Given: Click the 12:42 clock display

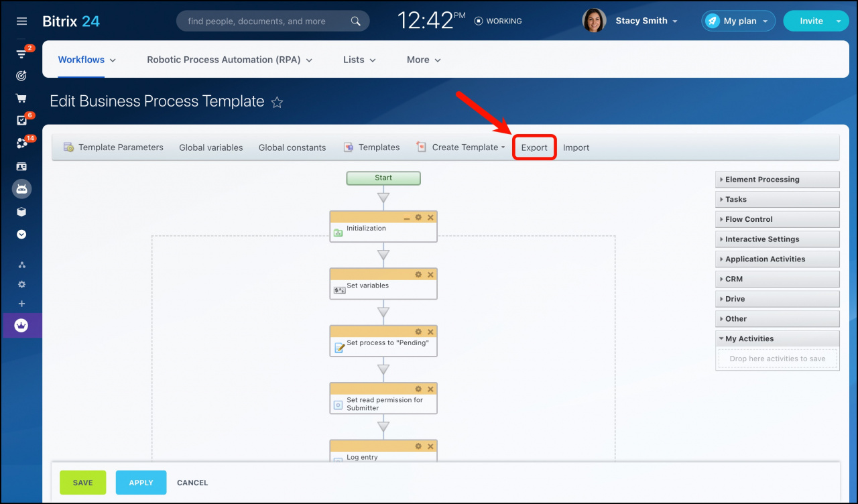Looking at the screenshot, I should point(432,21).
